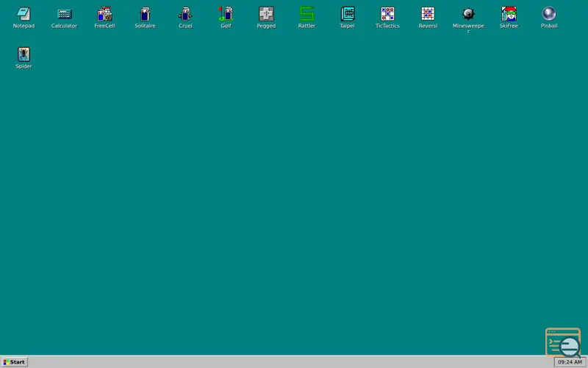Select the Pinball ball icon
Image resolution: width=588 pixels, height=368 pixels.
click(x=549, y=14)
